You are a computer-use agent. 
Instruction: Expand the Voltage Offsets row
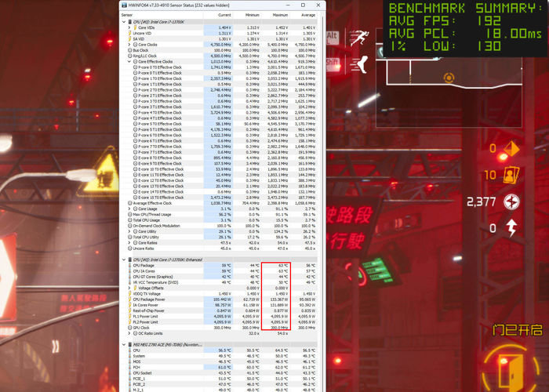pyautogui.click(x=129, y=288)
